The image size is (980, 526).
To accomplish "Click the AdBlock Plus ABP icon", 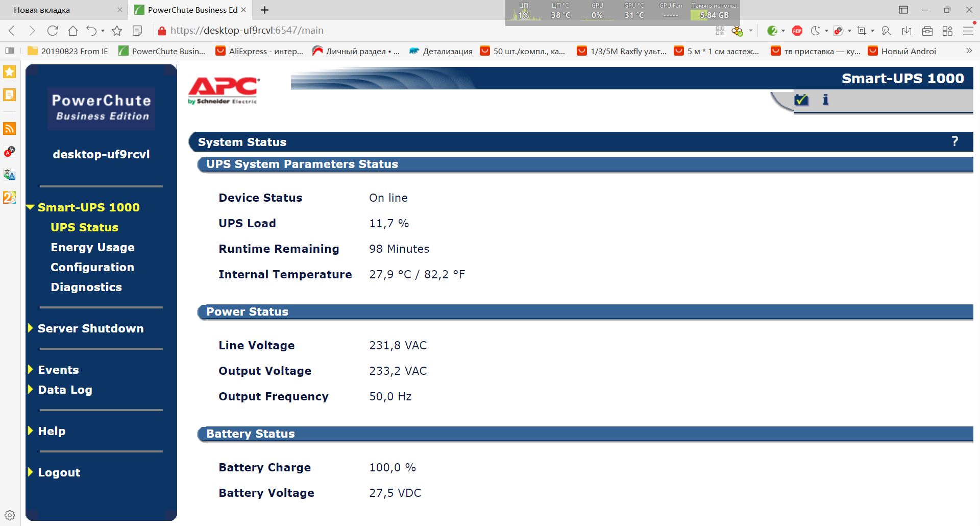I will click(797, 31).
